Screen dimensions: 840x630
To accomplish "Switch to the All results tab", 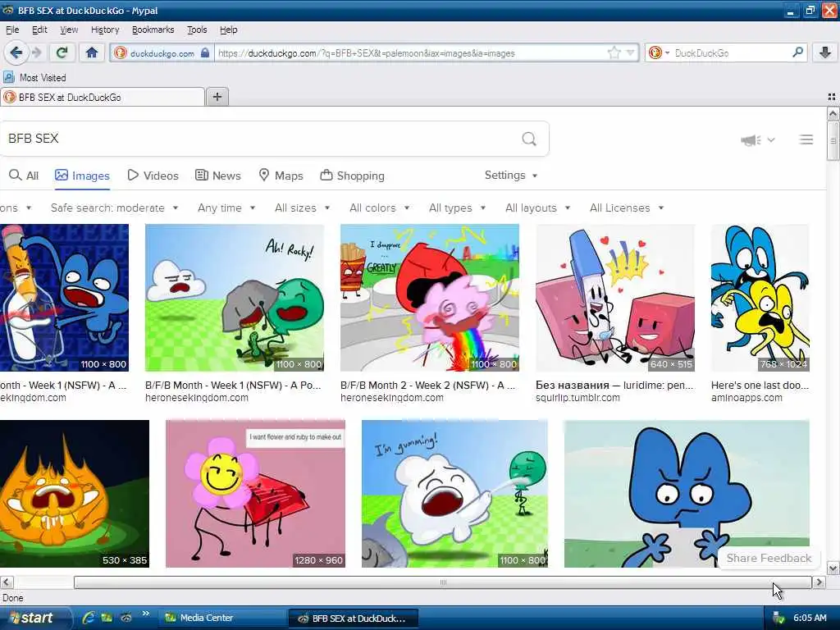I will [x=24, y=176].
